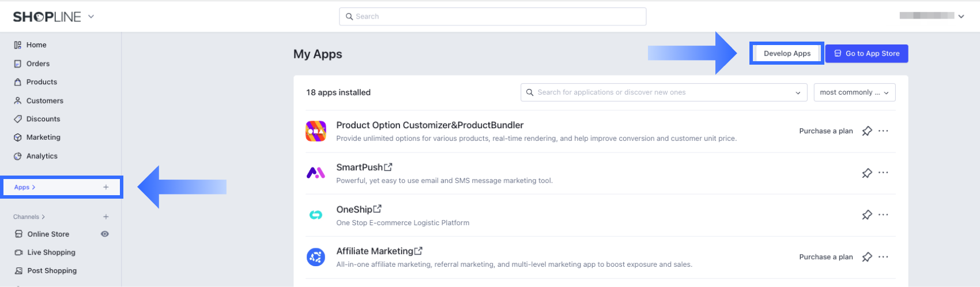Open more options for OneShip

[x=883, y=215]
